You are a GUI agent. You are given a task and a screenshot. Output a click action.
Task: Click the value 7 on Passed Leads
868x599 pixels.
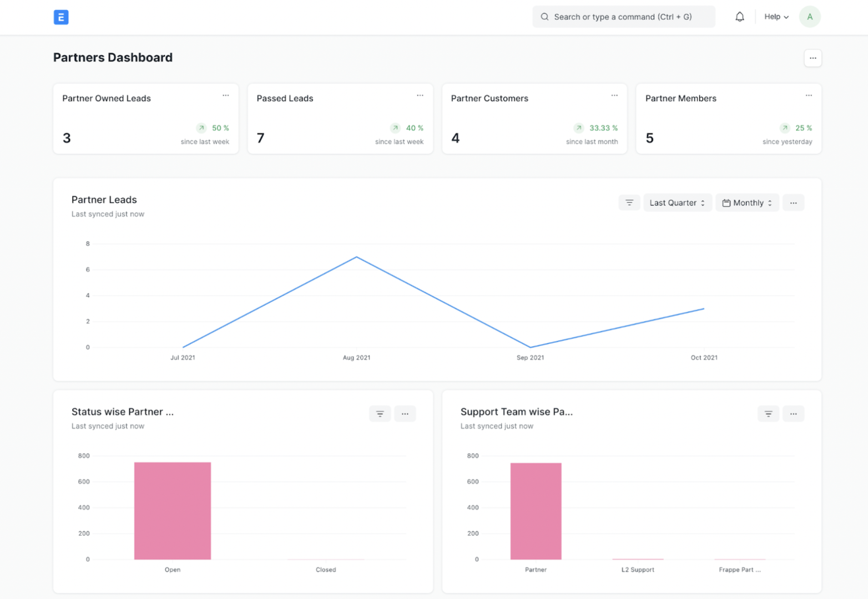(260, 138)
